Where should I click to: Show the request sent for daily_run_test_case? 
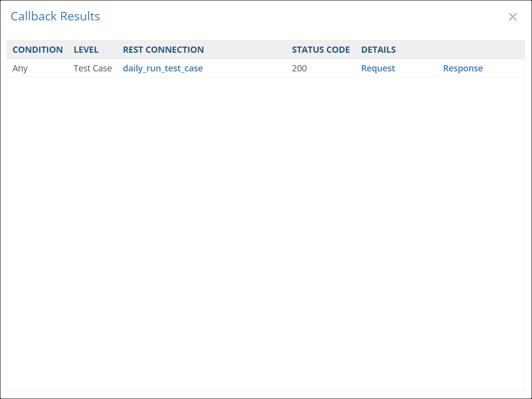tap(378, 68)
